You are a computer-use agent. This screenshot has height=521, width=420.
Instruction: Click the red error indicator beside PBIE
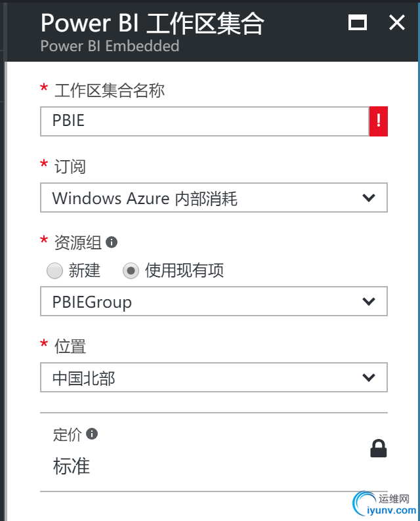(379, 122)
